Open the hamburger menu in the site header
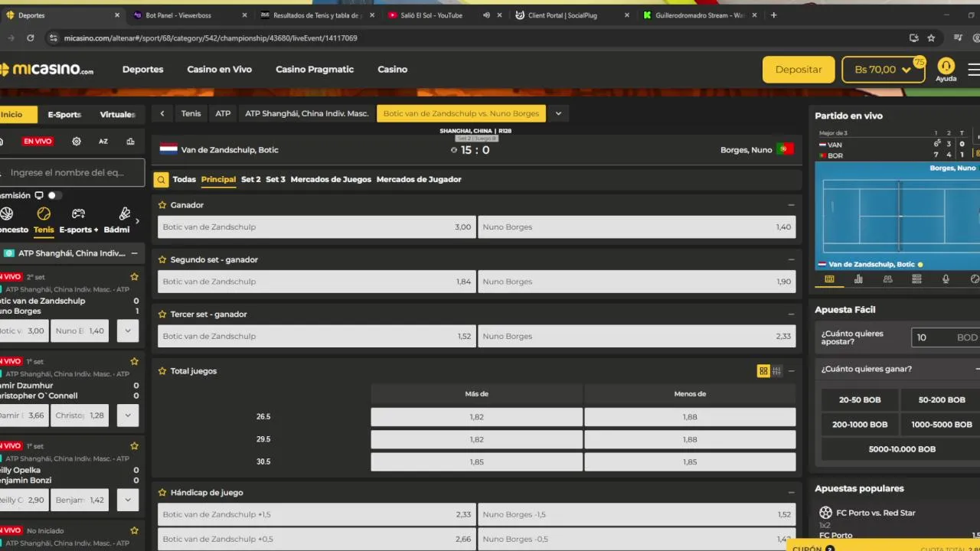The height and width of the screenshot is (551, 980). coord(974,70)
